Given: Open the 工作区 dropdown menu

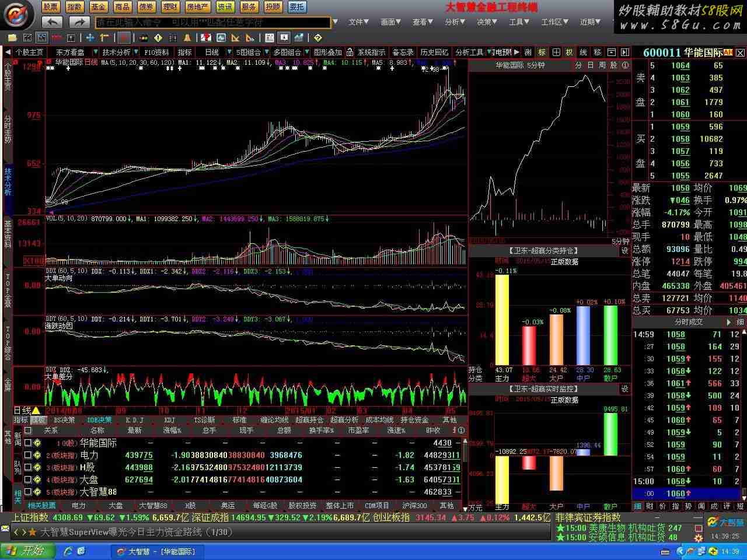Looking at the screenshot, I should pos(554,22).
